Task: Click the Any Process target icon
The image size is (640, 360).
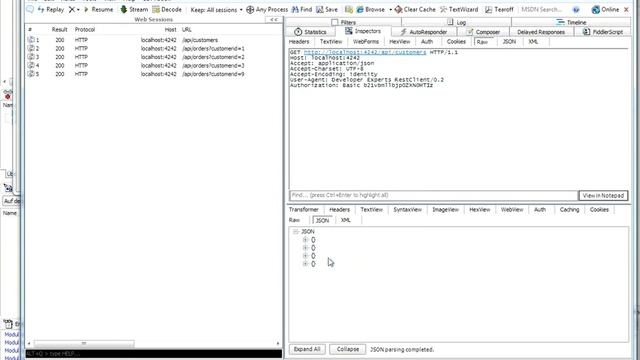Action: pyautogui.click(x=250, y=9)
